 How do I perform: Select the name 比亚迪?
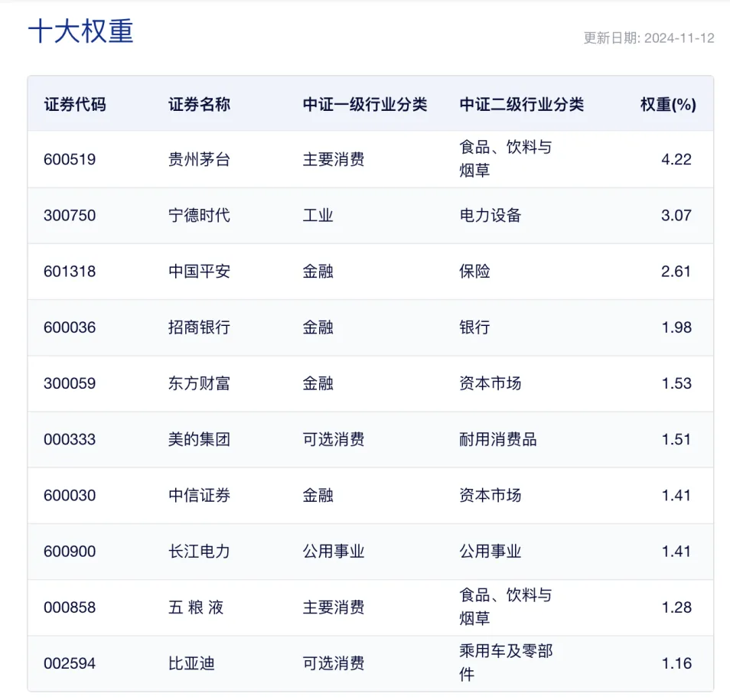click(191, 664)
